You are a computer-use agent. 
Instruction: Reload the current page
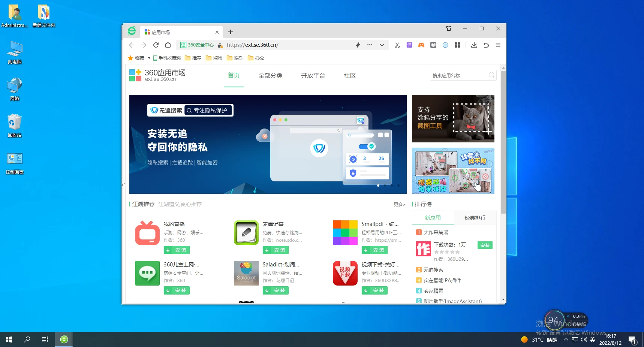point(156,45)
